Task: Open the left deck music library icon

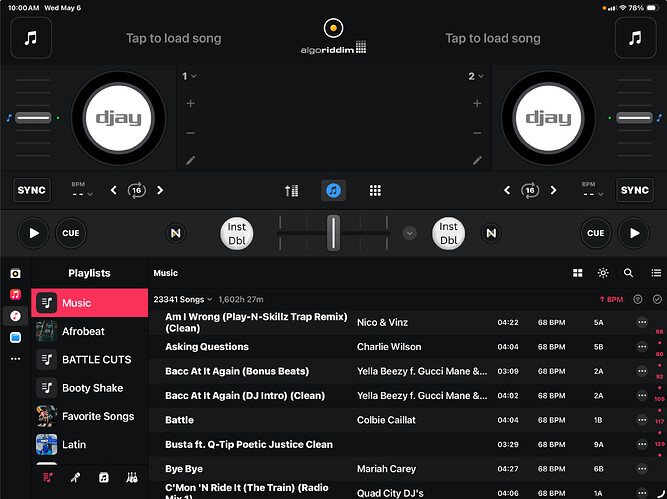Action: [x=31, y=38]
